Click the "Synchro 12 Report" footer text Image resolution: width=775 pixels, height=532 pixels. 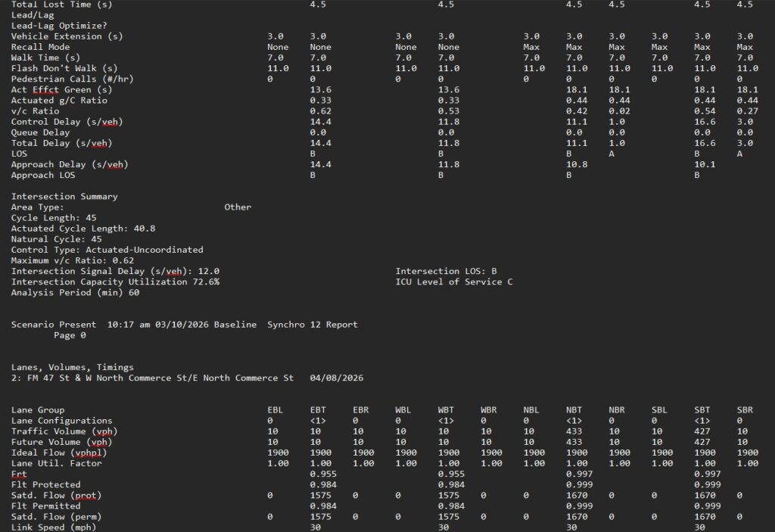[313, 325]
